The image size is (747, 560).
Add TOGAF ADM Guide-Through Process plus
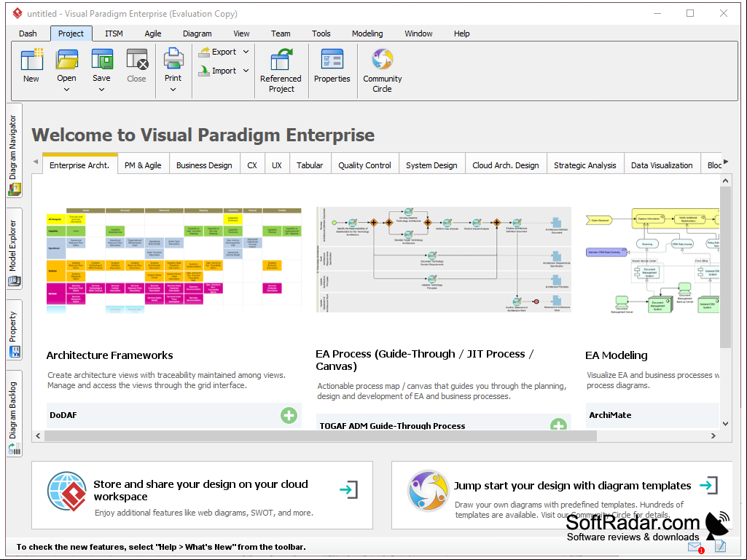pos(558,424)
